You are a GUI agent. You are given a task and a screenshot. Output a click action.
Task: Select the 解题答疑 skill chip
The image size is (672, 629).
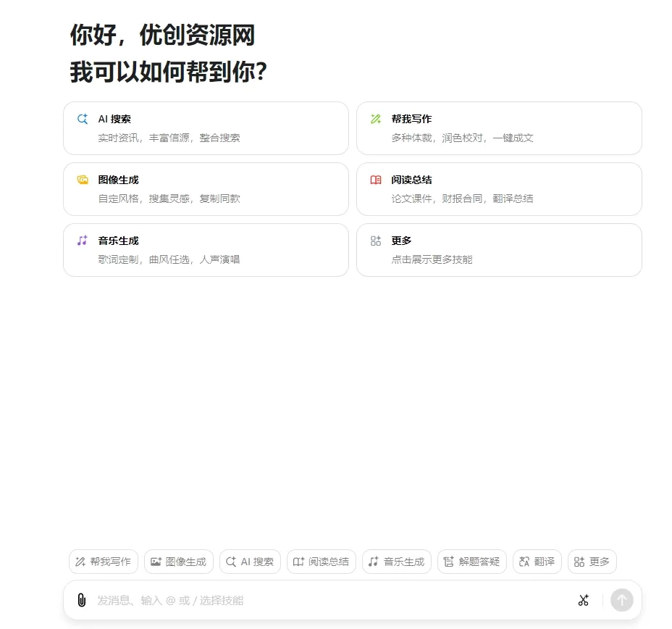472,562
